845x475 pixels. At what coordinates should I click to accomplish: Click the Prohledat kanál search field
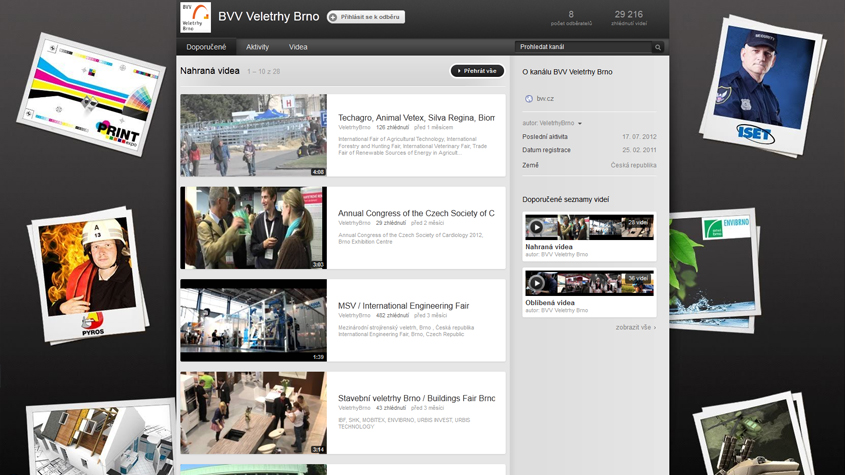(583, 47)
